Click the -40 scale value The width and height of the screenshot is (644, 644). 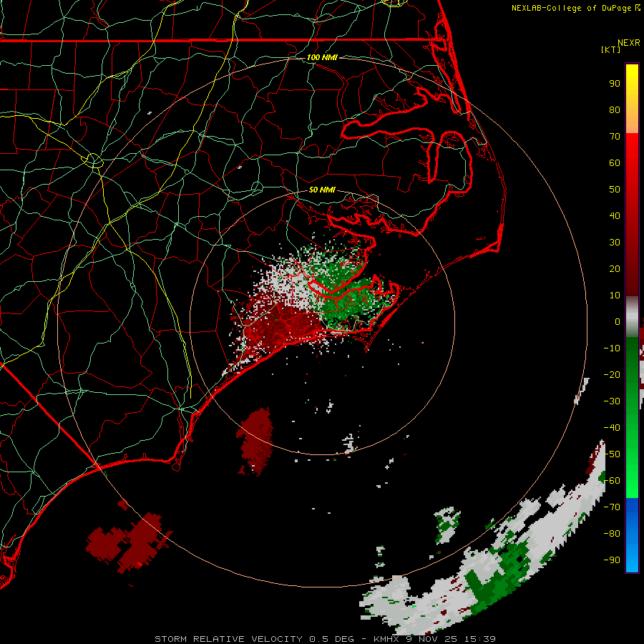[x=612, y=428]
